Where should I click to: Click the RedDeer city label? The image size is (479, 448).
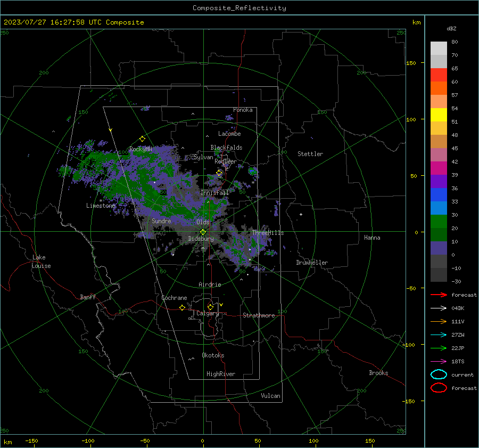(226, 161)
